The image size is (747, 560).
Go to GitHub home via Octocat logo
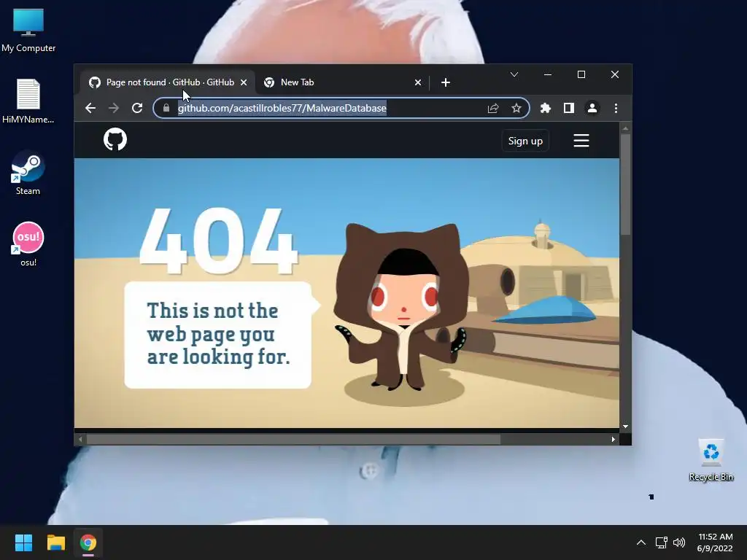(x=115, y=139)
